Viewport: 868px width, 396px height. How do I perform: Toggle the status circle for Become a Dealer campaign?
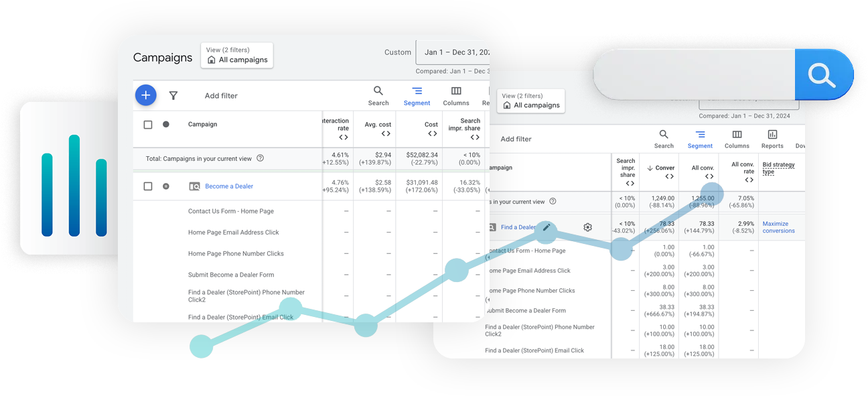(x=165, y=186)
